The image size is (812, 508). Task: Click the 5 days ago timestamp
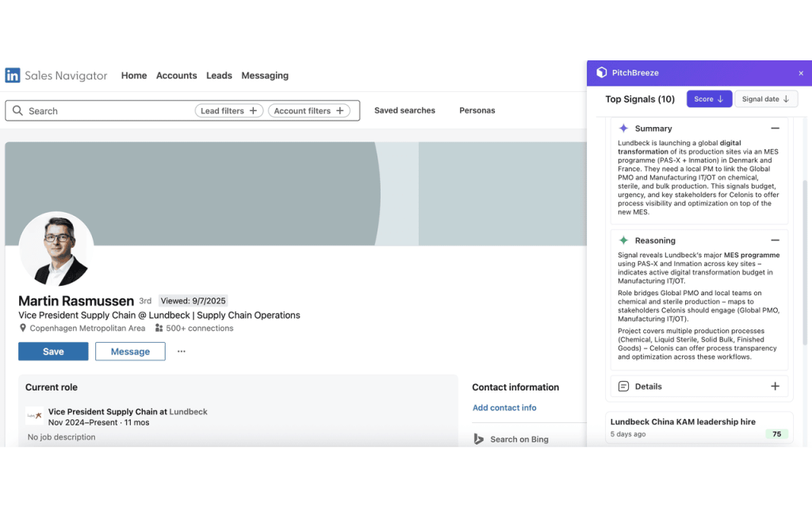(x=628, y=434)
